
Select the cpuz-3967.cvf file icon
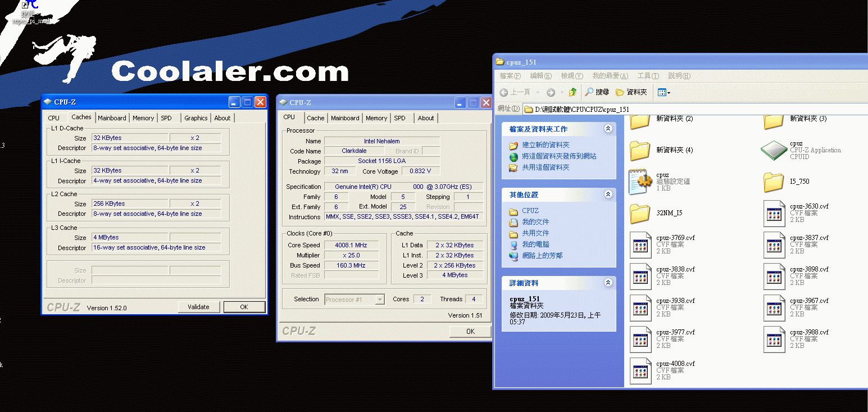[x=774, y=307]
